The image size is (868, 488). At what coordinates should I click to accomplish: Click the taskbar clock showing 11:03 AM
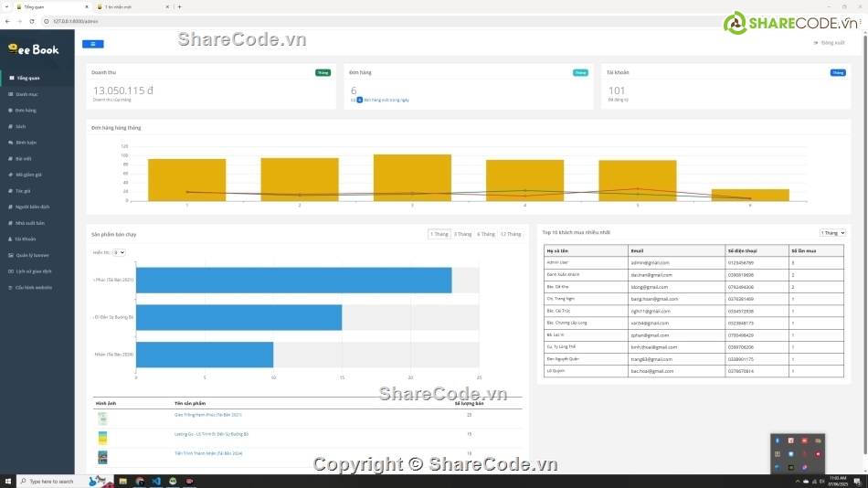coord(838,481)
